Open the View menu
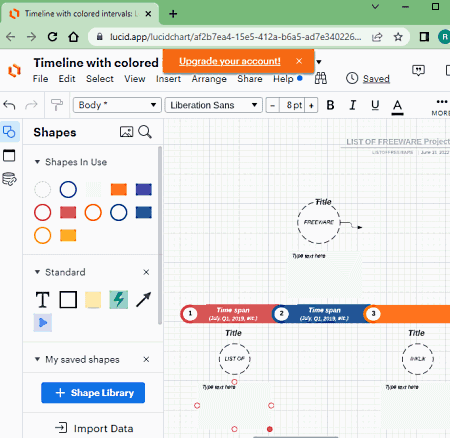 tap(135, 79)
